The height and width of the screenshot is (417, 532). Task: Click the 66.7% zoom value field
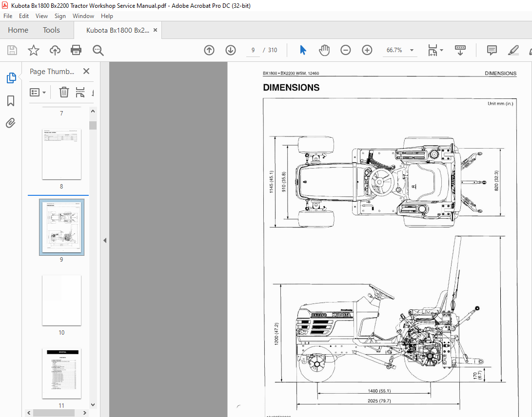394,50
